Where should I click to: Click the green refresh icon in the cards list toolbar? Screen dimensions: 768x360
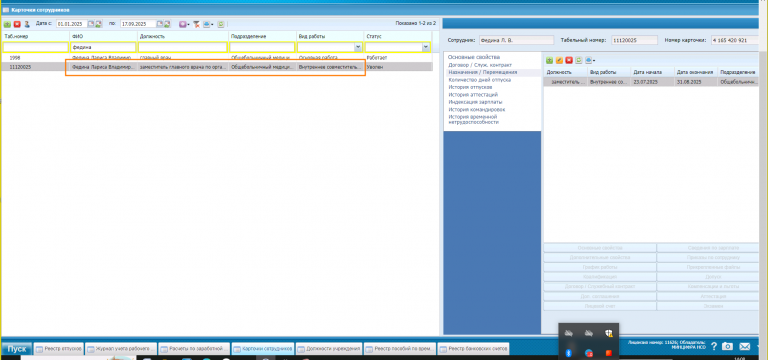coord(221,24)
